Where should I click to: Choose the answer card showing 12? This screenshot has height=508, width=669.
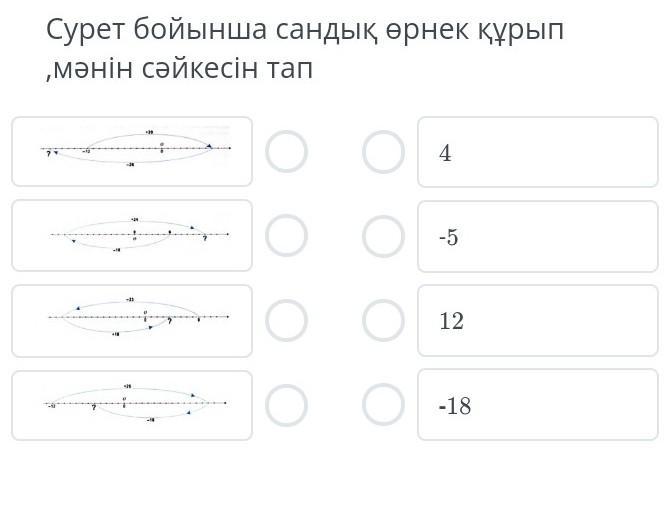tap(538, 320)
